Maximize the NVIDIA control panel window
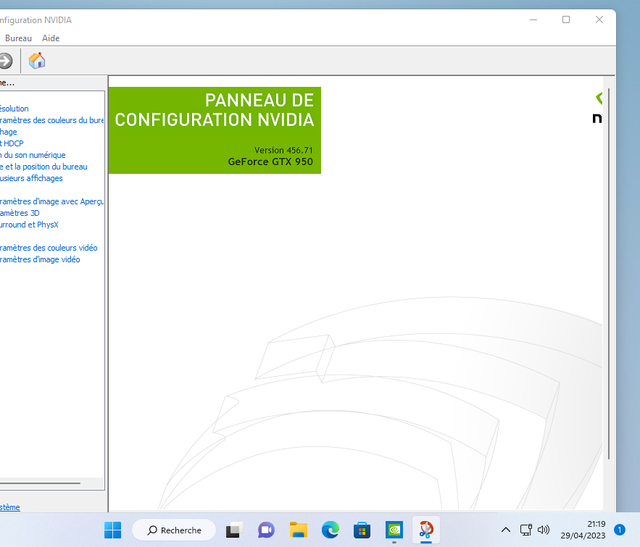This screenshot has height=547, width=640. pos(566,20)
